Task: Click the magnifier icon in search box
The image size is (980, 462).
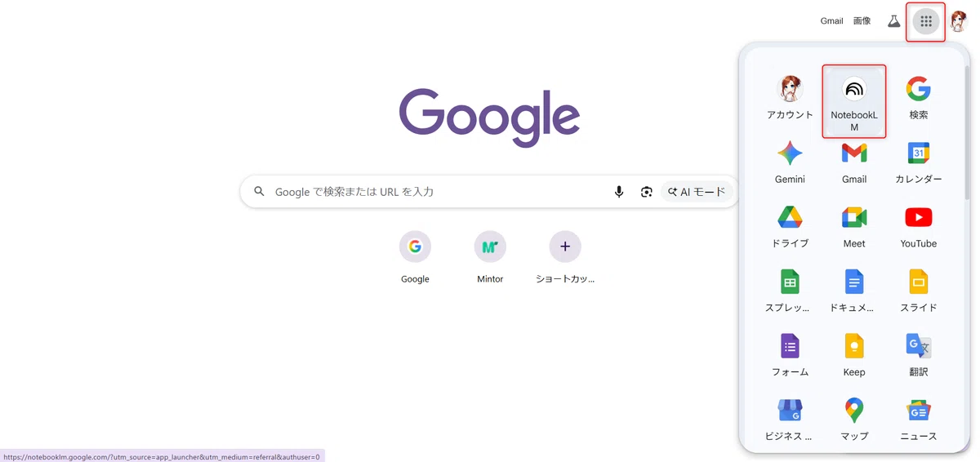Action: (260, 192)
